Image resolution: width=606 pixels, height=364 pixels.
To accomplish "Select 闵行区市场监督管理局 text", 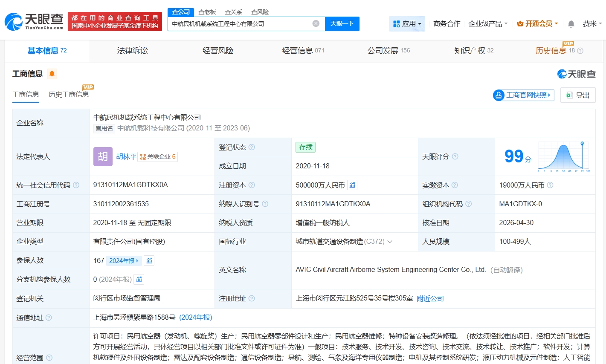I will (x=127, y=298).
